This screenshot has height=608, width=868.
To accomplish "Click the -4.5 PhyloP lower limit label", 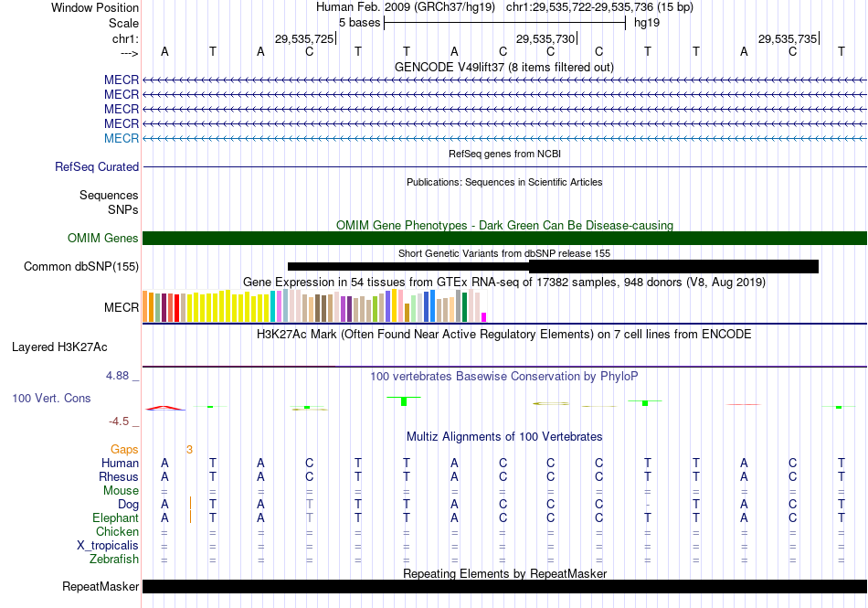I will [119, 421].
